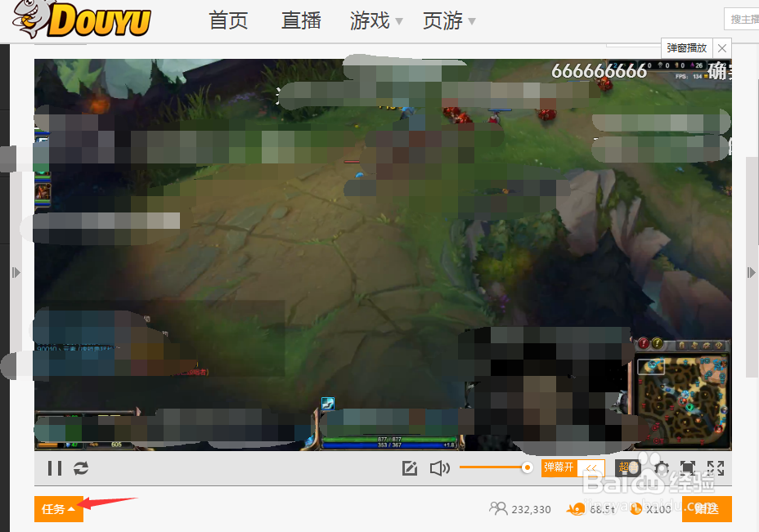
Task: Open player settings gear
Action: [662, 468]
